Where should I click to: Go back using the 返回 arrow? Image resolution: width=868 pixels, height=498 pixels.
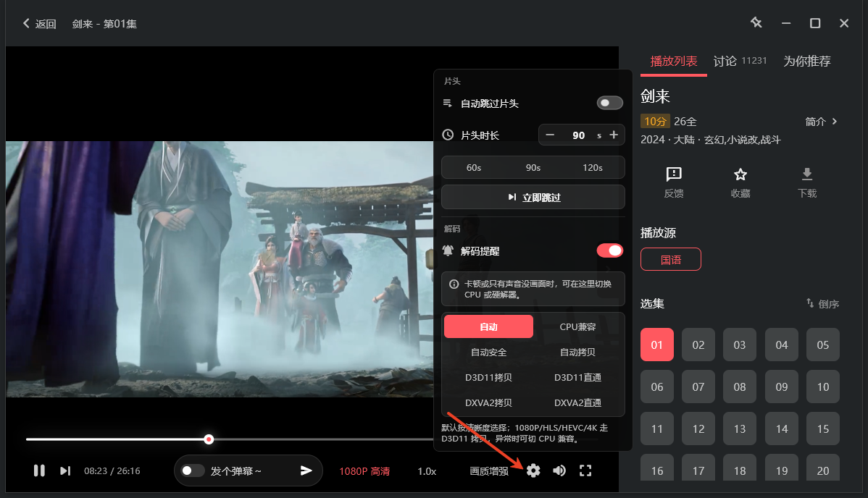[x=38, y=24]
